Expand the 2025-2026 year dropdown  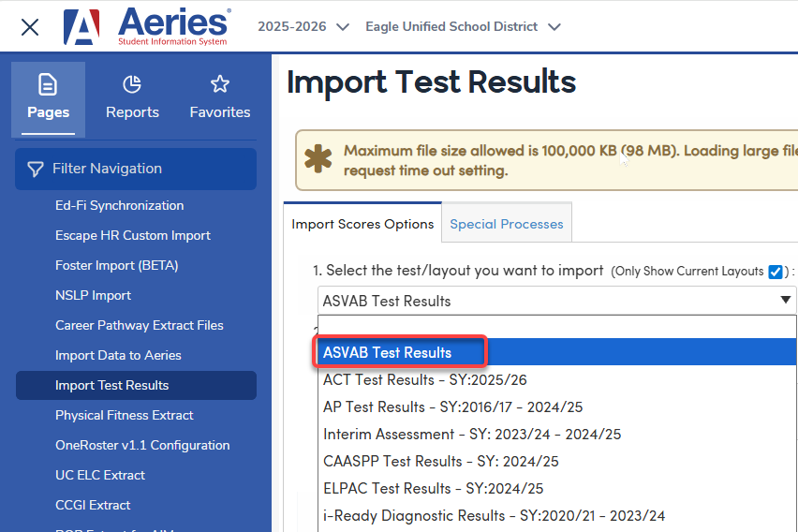(303, 26)
